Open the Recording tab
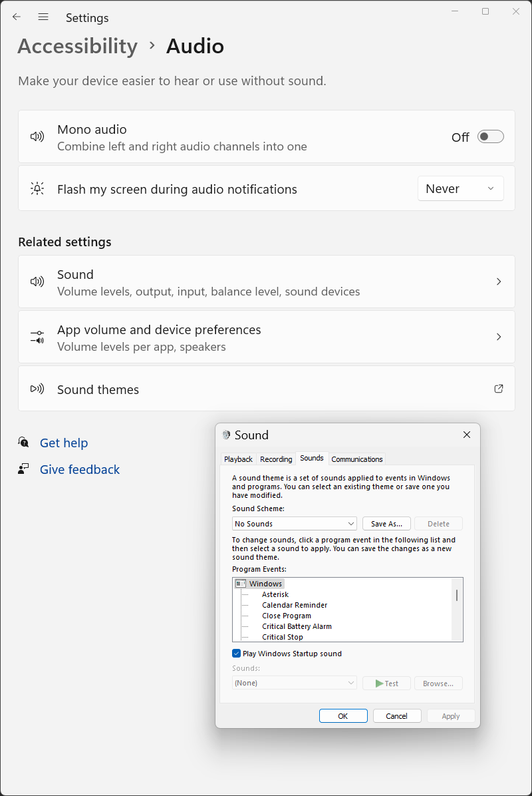The image size is (532, 796). tap(276, 459)
